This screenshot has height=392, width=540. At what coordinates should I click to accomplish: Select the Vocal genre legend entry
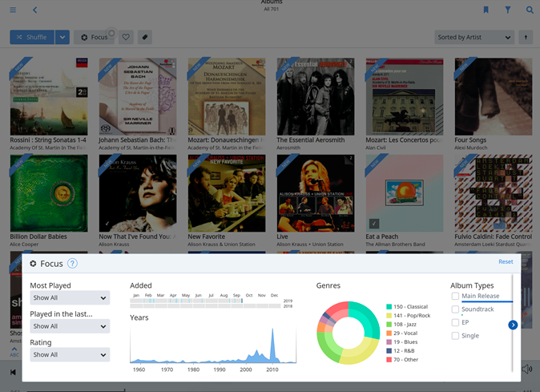(402, 333)
